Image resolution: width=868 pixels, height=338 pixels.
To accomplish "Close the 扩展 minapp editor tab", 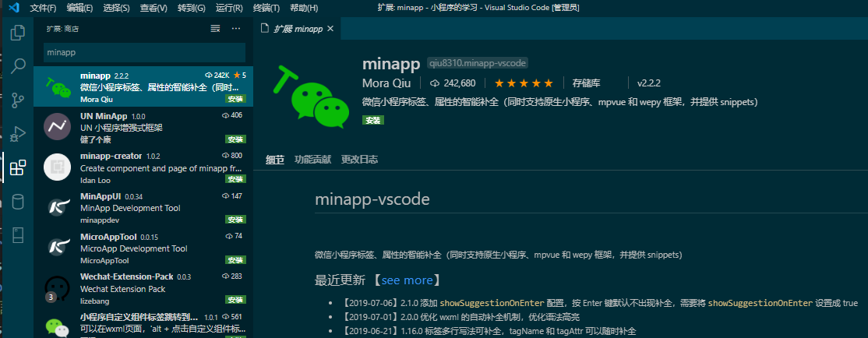I will tap(330, 29).
